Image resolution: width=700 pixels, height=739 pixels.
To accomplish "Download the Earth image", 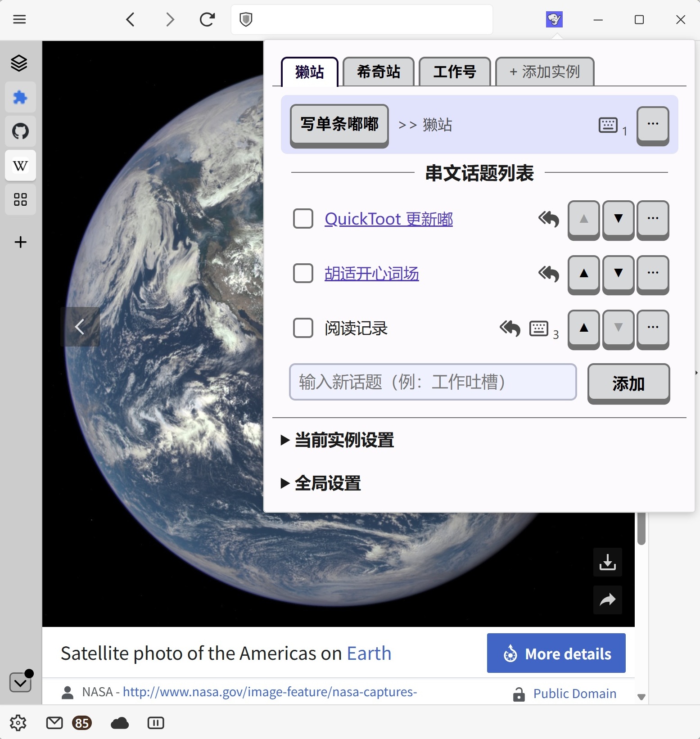I will pyautogui.click(x=607, y=562).
